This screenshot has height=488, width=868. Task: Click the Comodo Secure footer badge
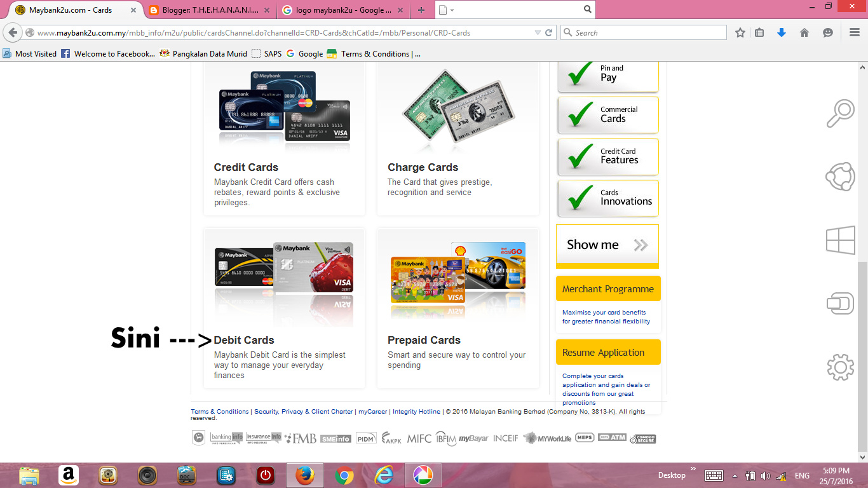pos(642,438)
